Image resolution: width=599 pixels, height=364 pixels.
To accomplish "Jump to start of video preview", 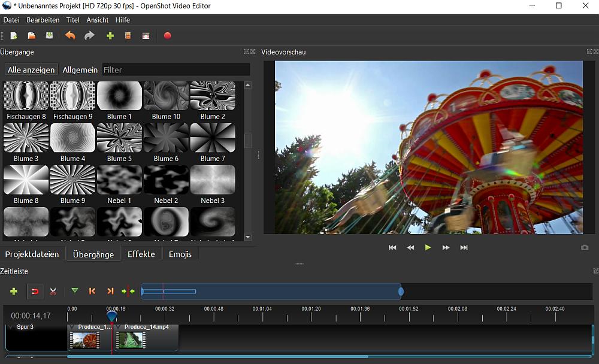I will (x=392, y=247).
